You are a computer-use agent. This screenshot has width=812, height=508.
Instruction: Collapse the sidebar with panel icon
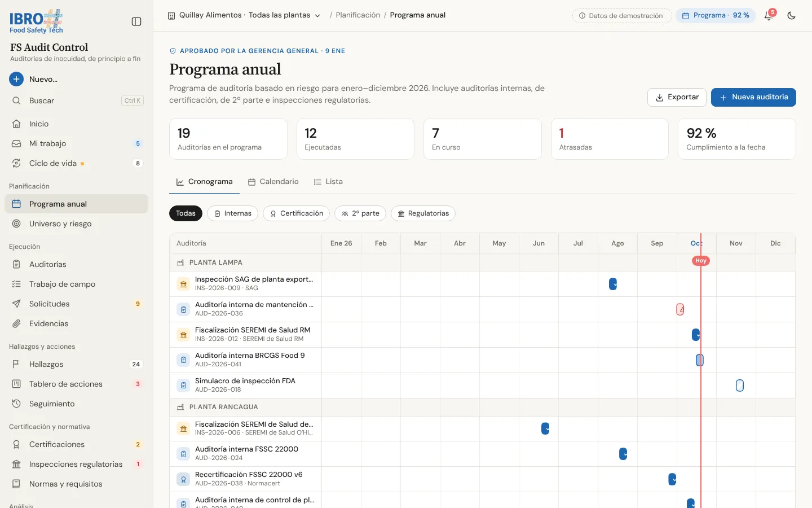136,21
